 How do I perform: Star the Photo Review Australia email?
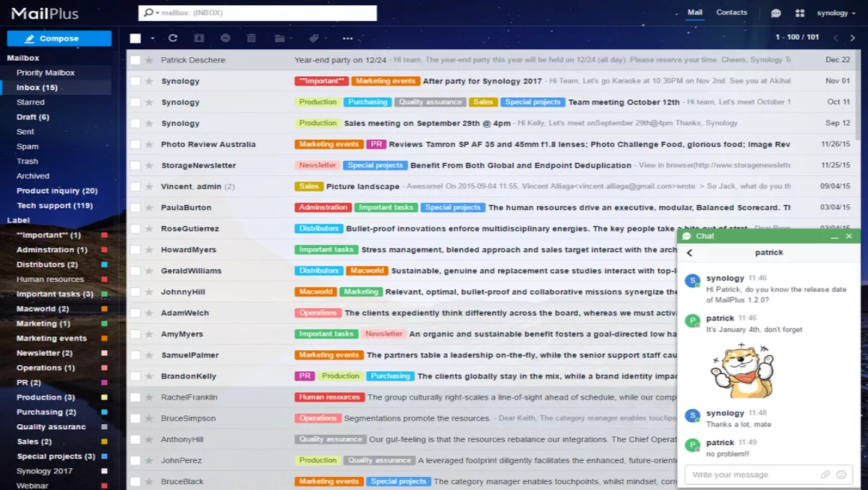tap(149, 144)
